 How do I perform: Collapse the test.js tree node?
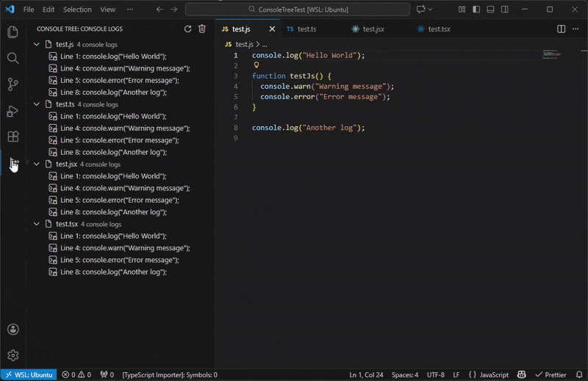click(37, 45)
